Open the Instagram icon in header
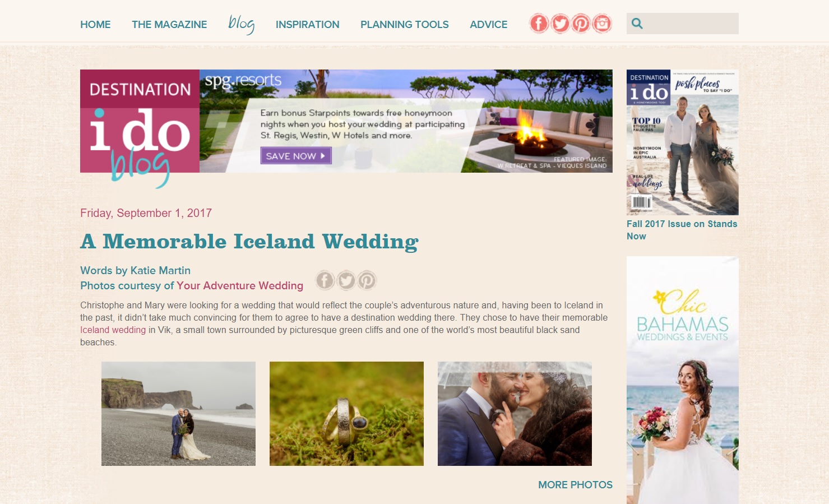 tap(602, 24)
